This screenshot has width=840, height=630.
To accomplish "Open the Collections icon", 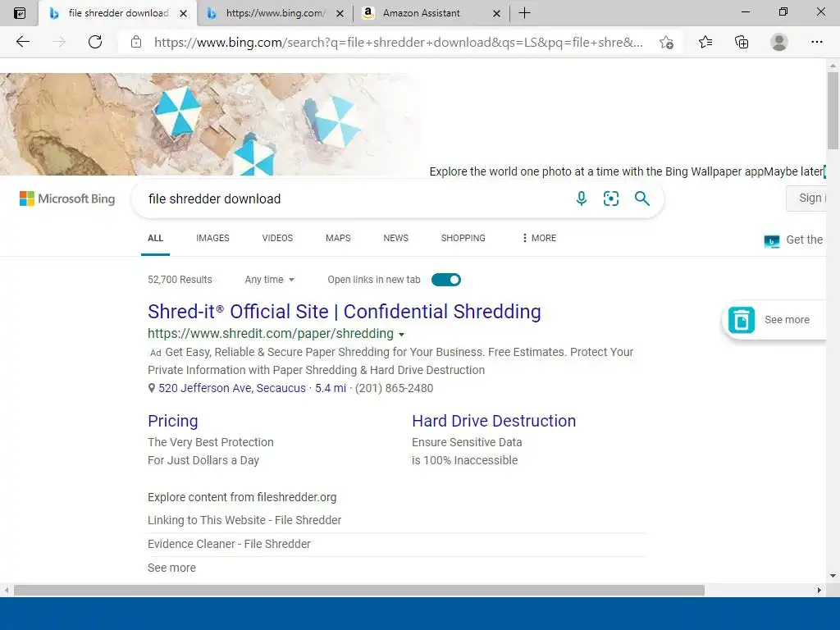I will [x=742, y=42].
